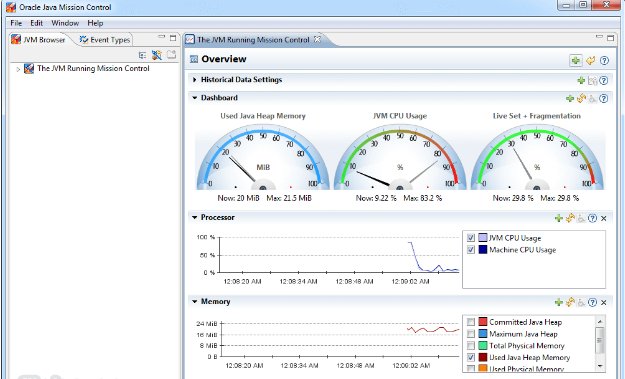Viewport: 625px width, 379px height.
Task: Maximize the editor area panel
Action: coord(610,38)
